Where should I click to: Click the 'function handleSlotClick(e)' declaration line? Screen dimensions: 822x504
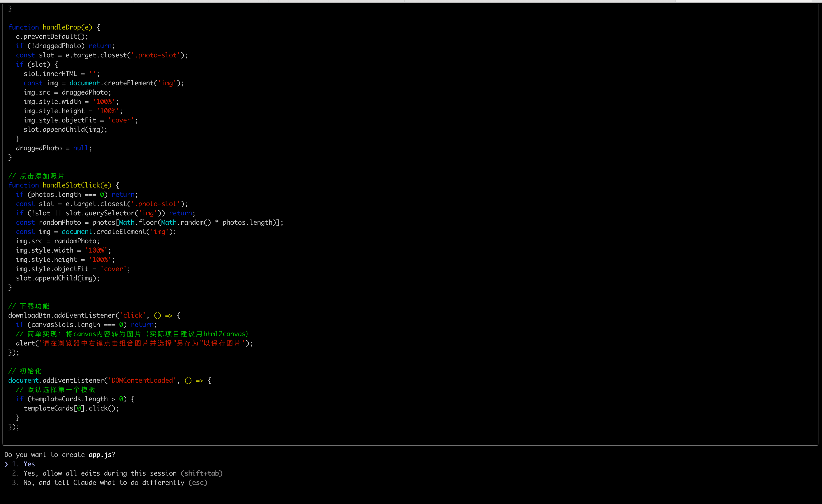(63, 185)
